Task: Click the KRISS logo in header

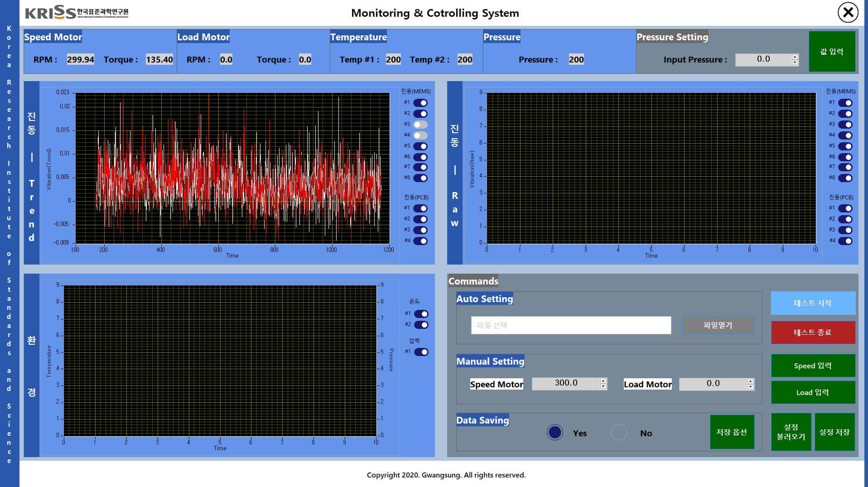Action: coord(76,12)
